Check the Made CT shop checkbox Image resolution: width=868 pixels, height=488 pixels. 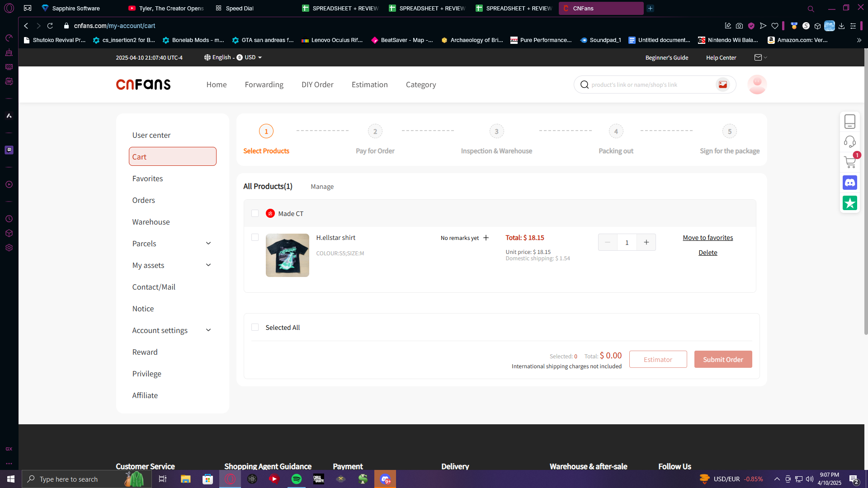pyautogui.click(x=255, y=213)
